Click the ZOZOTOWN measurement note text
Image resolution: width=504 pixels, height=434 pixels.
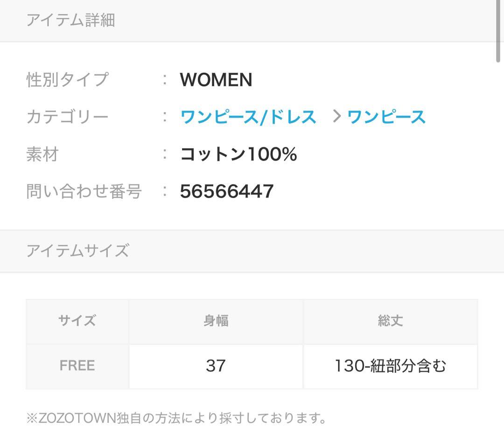(x=176, y=418)
